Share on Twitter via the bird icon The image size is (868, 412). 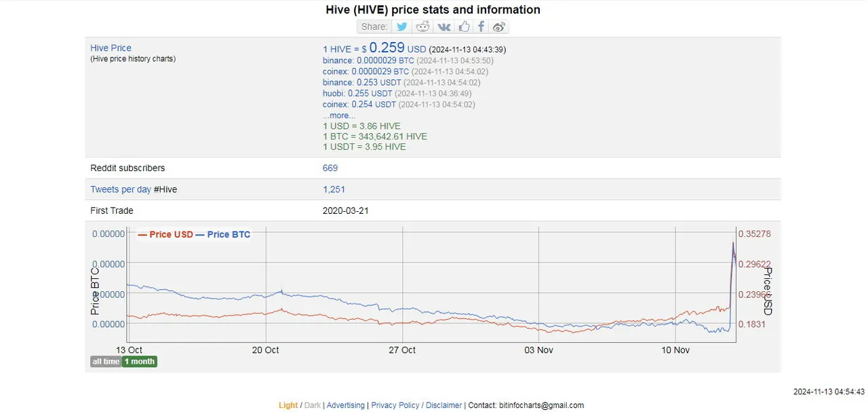coord(402,26)
